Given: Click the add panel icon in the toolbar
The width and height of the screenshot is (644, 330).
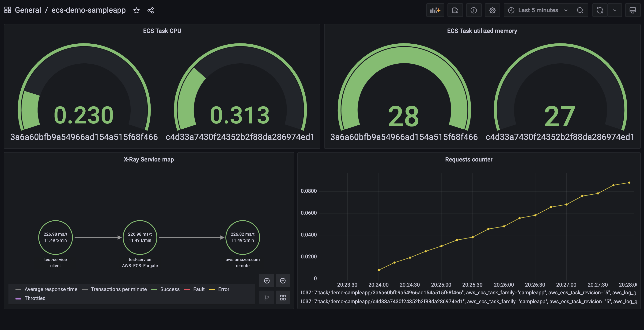Looking at the screenshot, I should pos(435,10).
